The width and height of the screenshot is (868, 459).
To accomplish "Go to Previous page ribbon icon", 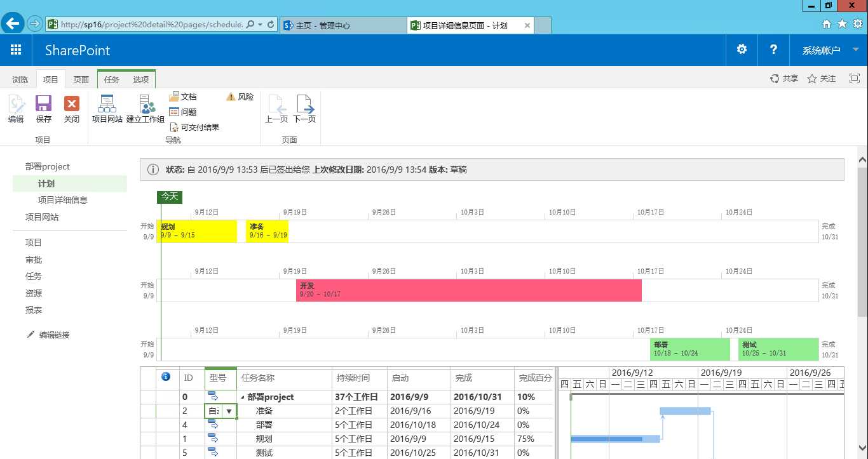I will coord(276,109).
